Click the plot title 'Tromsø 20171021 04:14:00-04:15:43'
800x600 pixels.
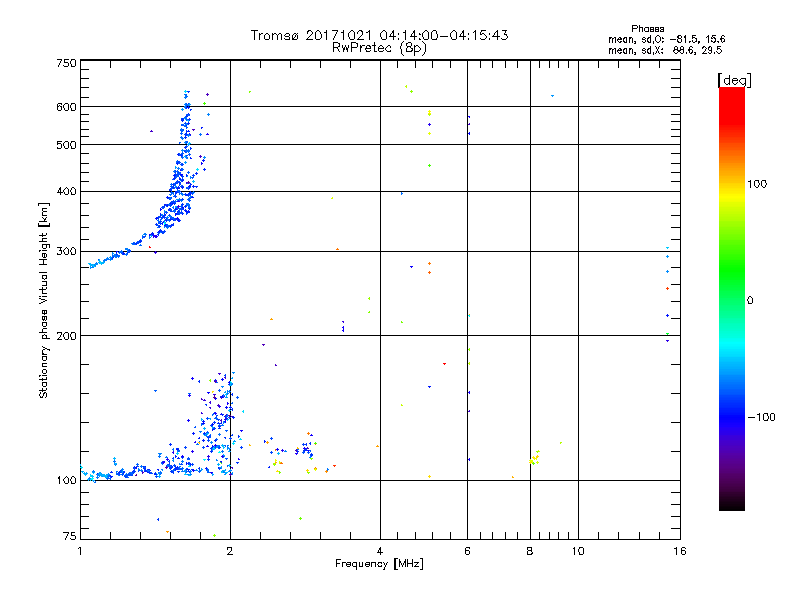(379, 35)
